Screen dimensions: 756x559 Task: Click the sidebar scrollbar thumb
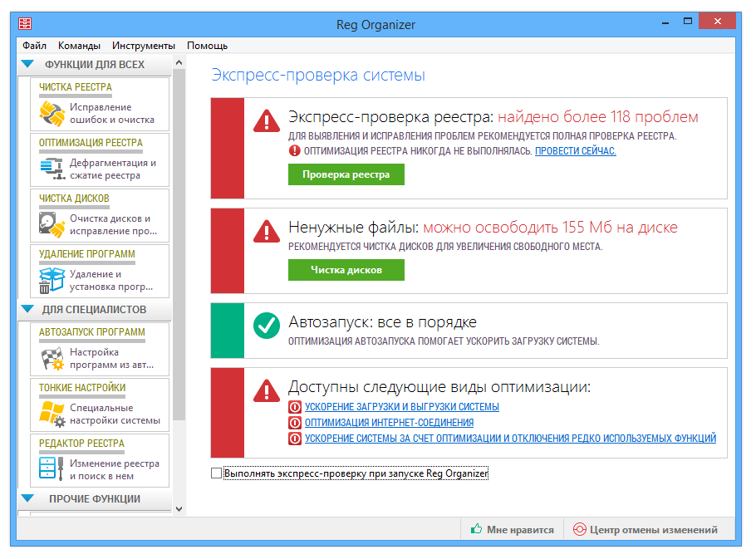(179, 244)
